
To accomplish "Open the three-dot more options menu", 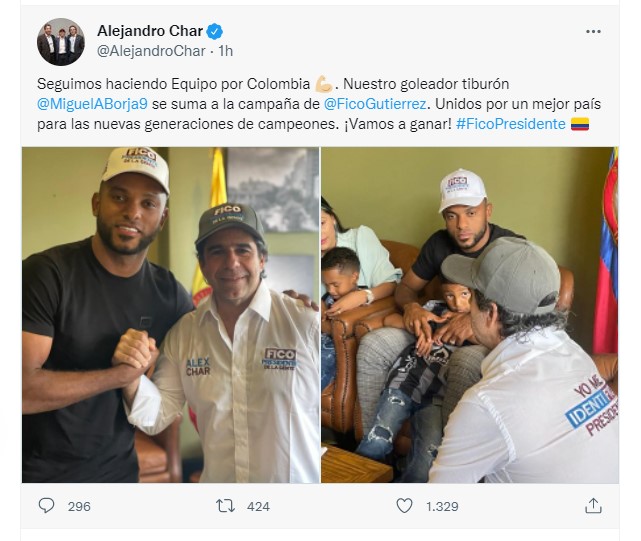I will pos(593,31).
